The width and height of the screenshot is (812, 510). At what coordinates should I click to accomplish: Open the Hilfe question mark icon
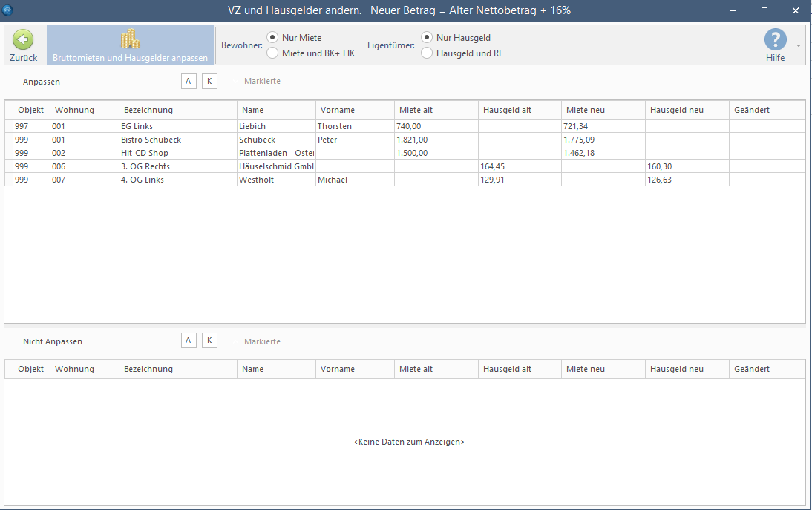click(x=775, y=39)
